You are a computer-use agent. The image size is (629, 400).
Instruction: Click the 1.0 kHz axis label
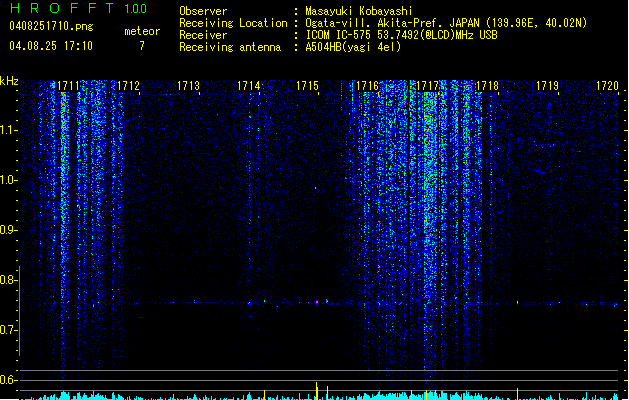pos(8,180)
